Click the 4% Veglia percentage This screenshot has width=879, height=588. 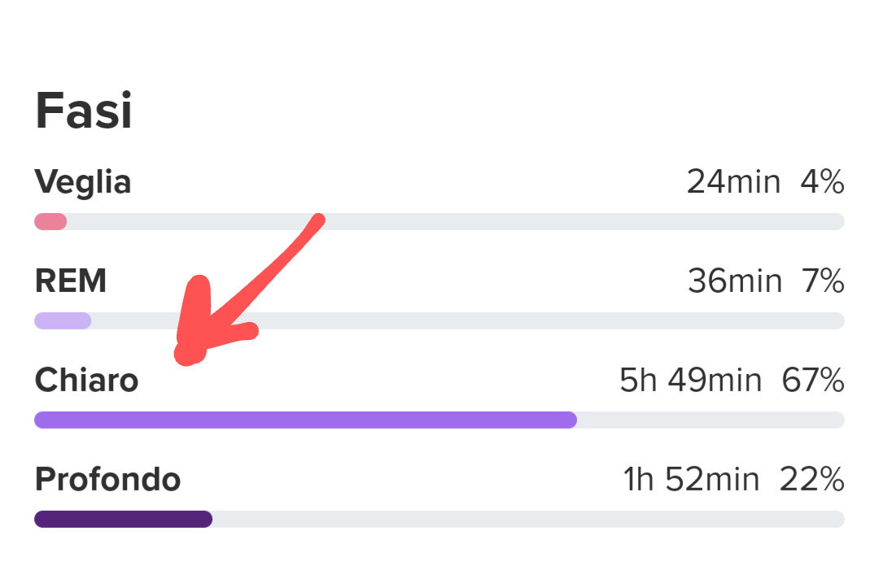(x=822, y=182)
